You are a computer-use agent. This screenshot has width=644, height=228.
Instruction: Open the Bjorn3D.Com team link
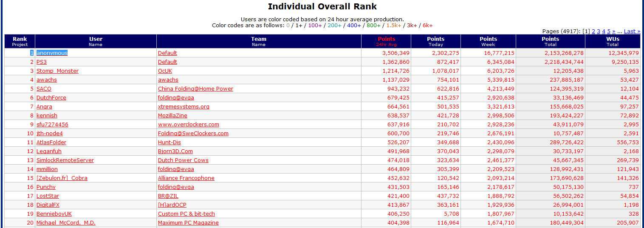point(175,151)
